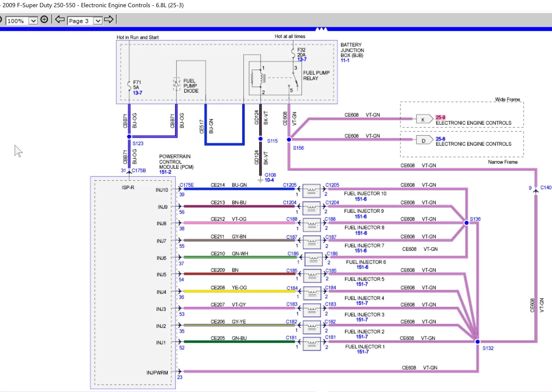Open 151-6 link under Fuel Injector 10
552x392 pixels.
pos(361,199)
